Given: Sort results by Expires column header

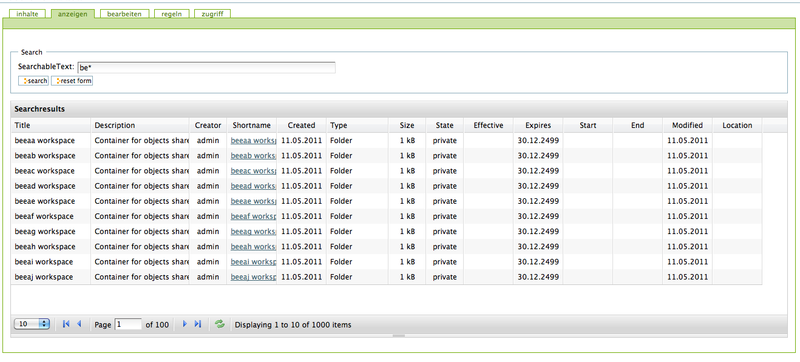Looking at the screenshot, I should 538,125.
